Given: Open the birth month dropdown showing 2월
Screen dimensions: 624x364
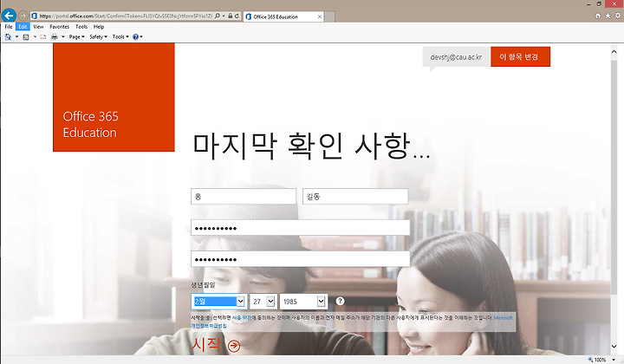Looking at the screenshot, I should coord(219,302).
